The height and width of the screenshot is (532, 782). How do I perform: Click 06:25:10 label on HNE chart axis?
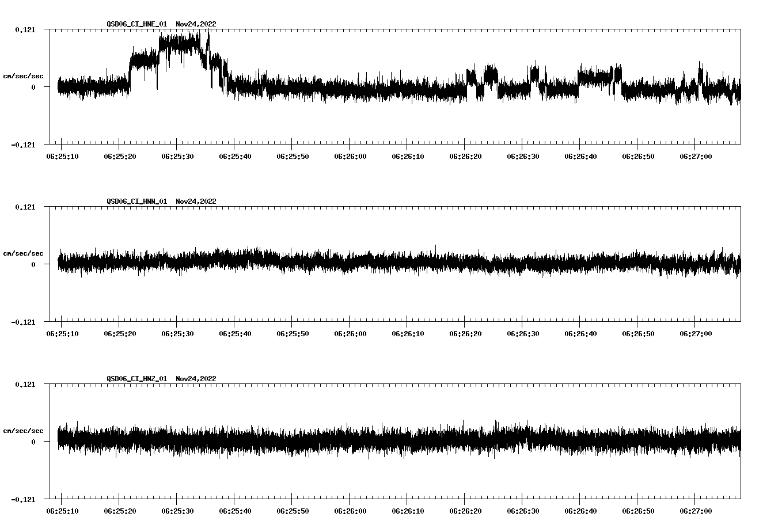62,156
